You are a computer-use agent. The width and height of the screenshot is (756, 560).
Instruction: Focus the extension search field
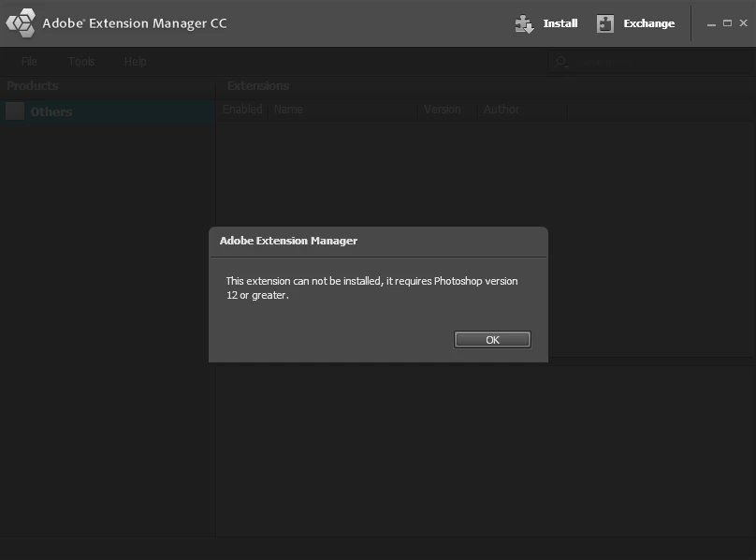[651, 63]
